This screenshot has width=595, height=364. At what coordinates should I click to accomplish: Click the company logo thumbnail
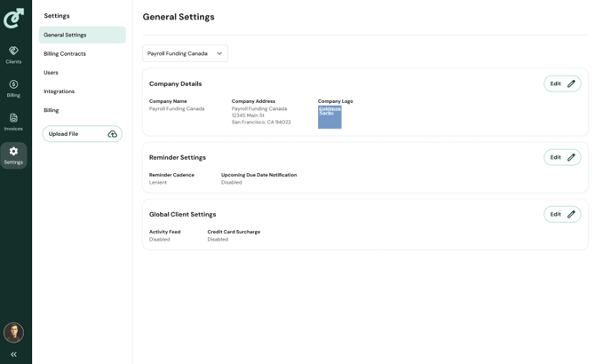point(329,117)
